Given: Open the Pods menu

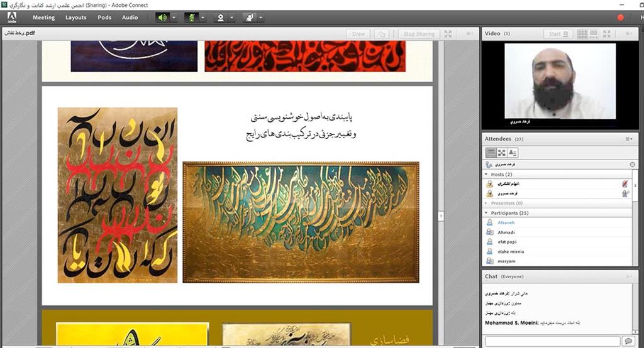Looking at the screenshot, I should (104, 17).
